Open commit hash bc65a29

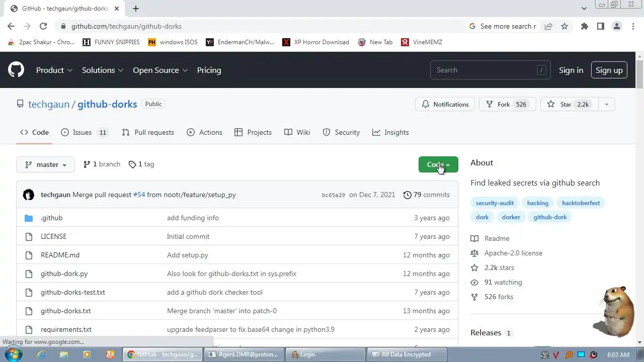point(334,195)
